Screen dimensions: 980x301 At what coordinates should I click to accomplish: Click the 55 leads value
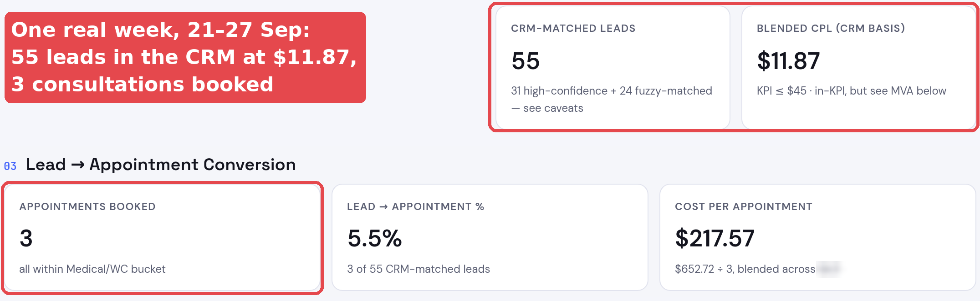pyautogui.click(x=526, y=61)
